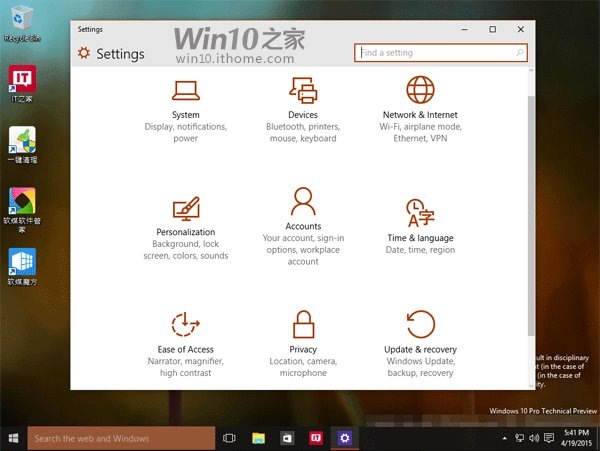Open File Explorer from the taskbar

coord(258,438)
